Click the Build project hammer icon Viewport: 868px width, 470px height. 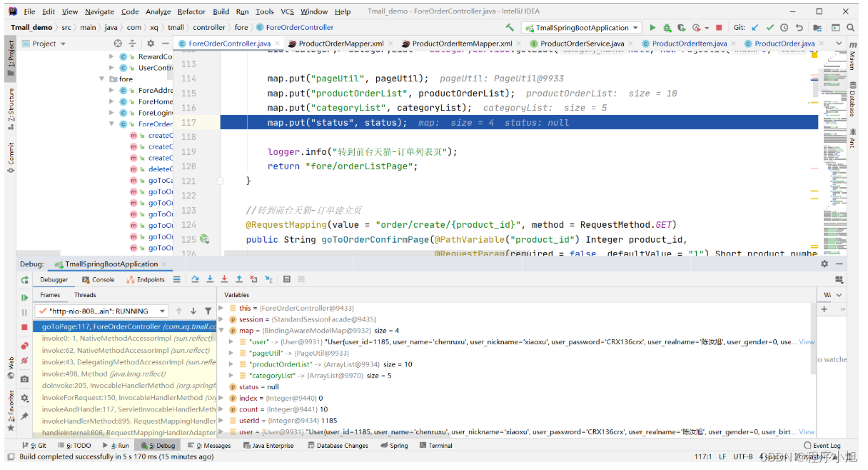tap(509, 28)
